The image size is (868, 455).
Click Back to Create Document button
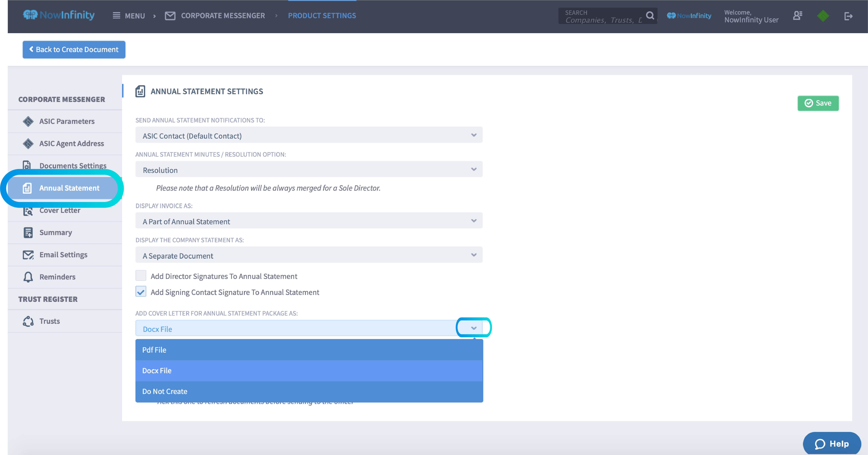pos(74,49)
